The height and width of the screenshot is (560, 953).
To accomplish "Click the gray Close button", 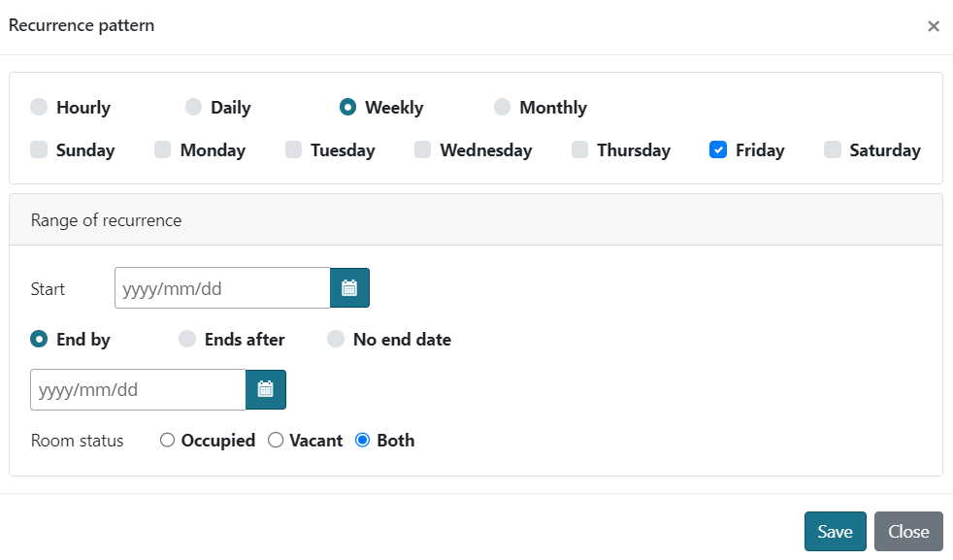I will [x=907, y=531].
